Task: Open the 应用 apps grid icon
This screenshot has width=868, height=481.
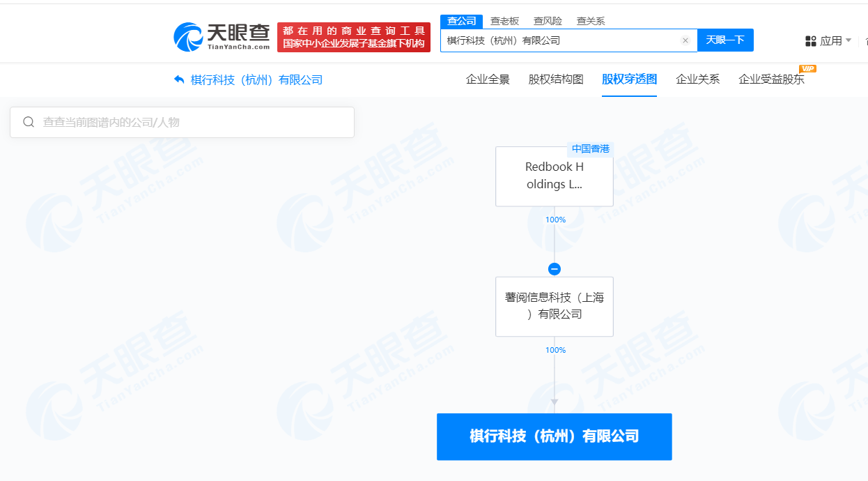Action: coord(810,40)
